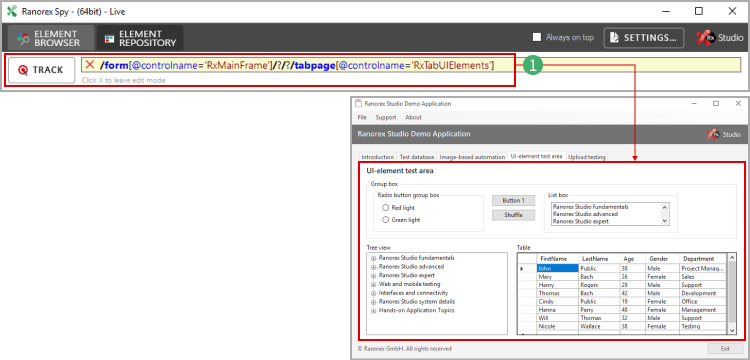Click the Exit button

pos(725,349)
